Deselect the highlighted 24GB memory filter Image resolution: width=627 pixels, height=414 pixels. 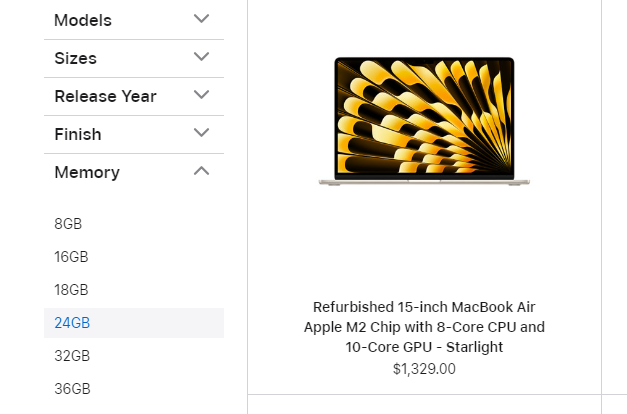(x=134, y=323)
